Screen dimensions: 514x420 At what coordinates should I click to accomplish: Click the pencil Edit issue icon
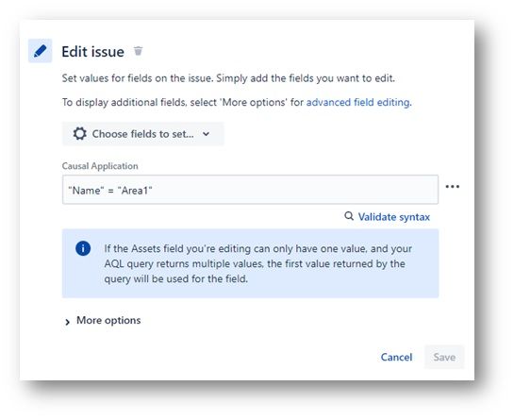point(40,51)
